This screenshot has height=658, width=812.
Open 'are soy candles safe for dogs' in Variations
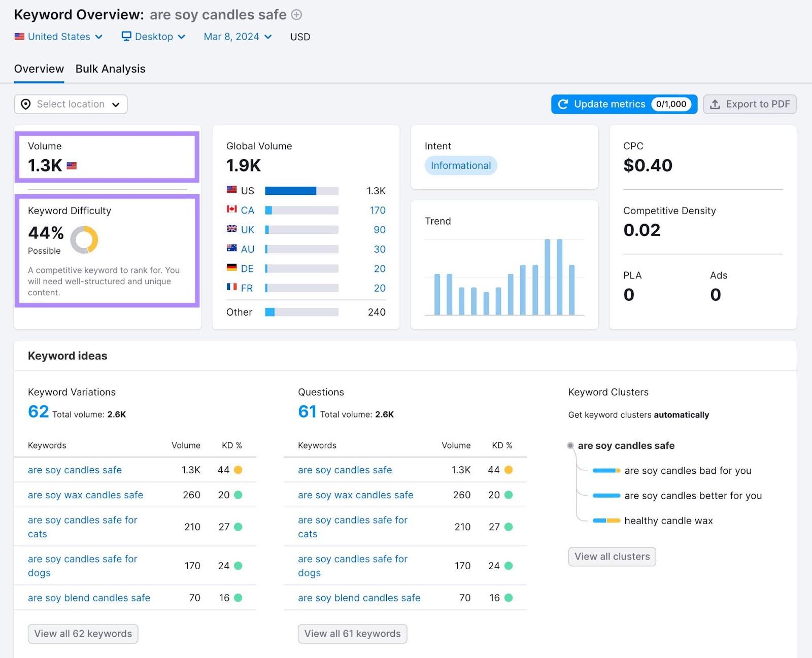pos(83,566)
